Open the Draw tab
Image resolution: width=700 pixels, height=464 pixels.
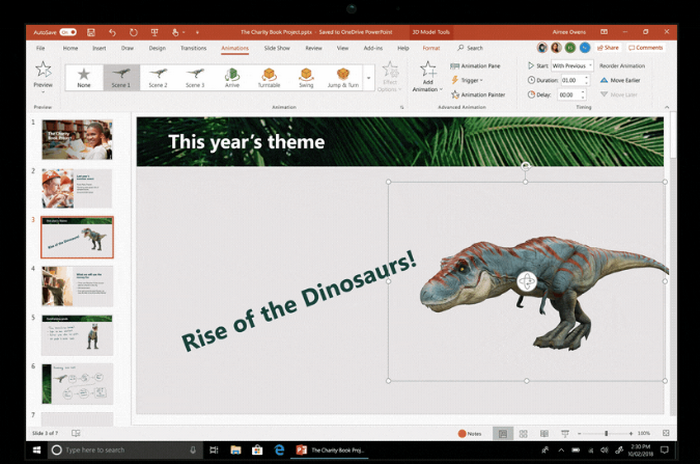tap(127, 48)
